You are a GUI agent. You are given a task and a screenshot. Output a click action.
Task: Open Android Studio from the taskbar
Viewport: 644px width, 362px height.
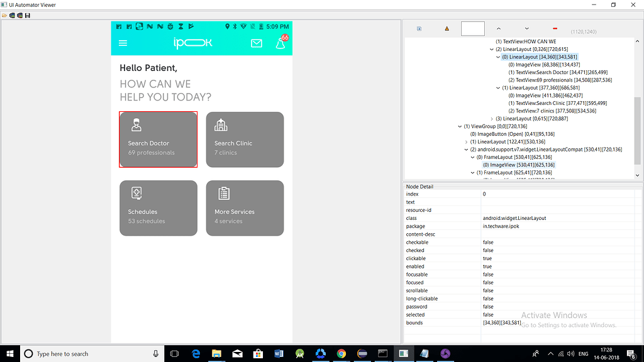(300, 354)
